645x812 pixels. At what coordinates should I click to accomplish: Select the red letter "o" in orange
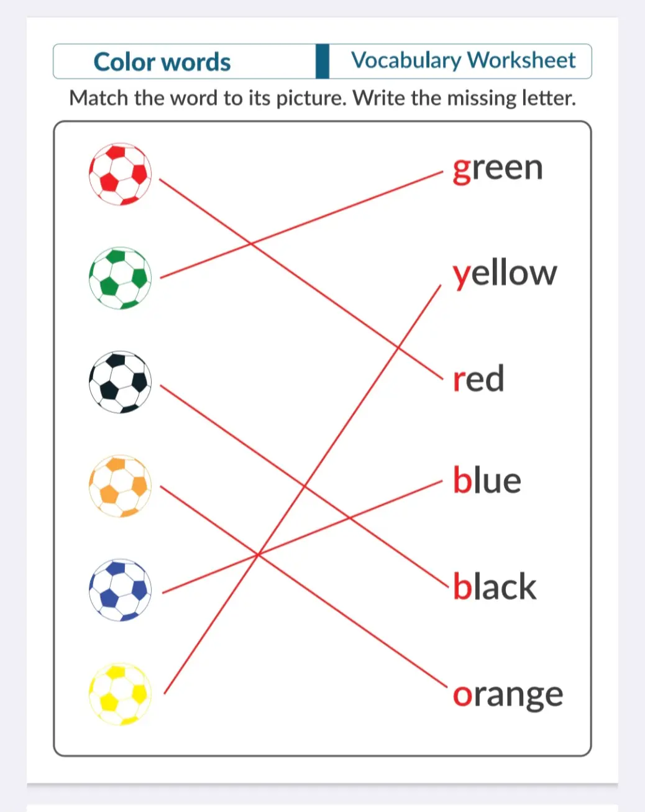(x=462, y=695)
